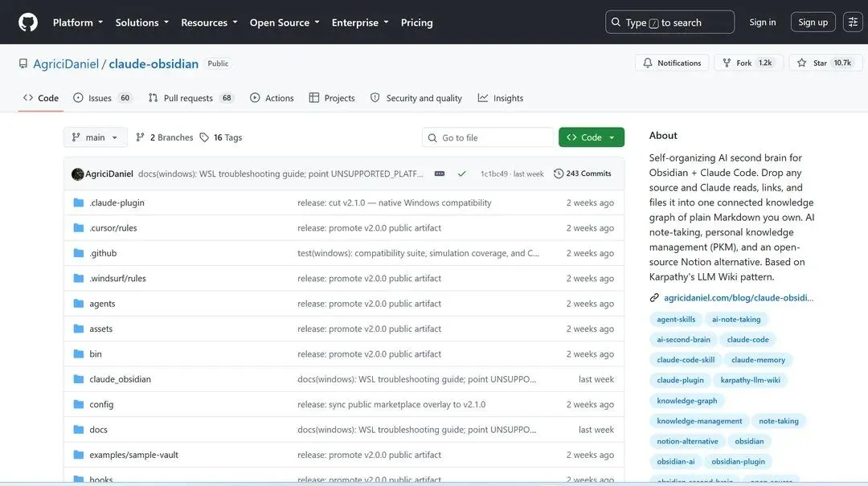Screen dimensions: 868x486
Task: Click the Fork button
Action: click(x=748, y=63)
